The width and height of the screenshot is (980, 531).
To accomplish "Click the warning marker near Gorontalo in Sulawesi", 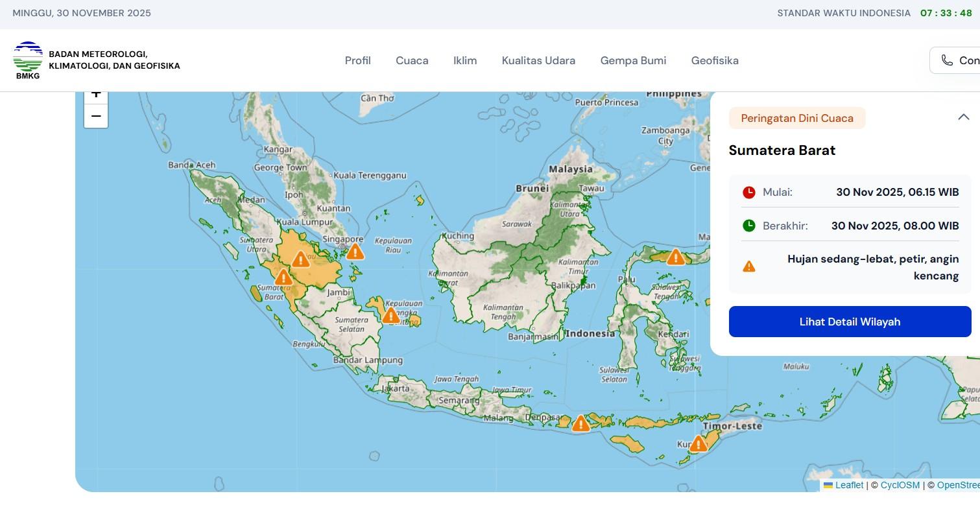I will (x=675, y=257).
